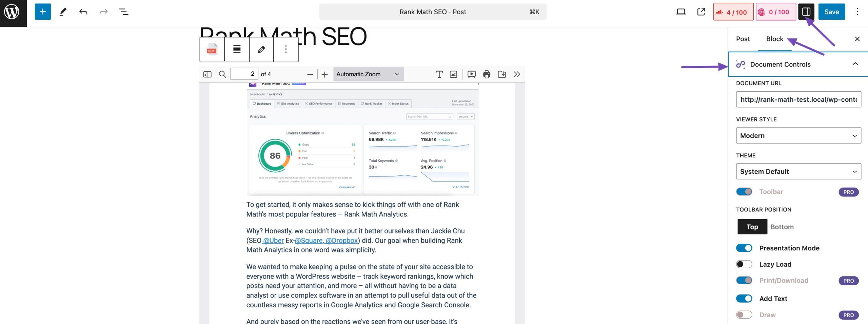Select the PDF add image tool

(453, 74)
